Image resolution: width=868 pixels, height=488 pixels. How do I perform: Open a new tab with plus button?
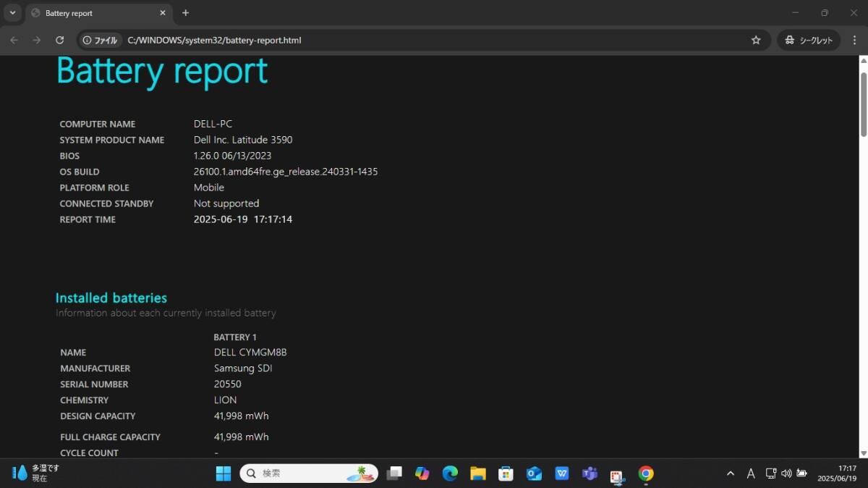pos(185,13)
